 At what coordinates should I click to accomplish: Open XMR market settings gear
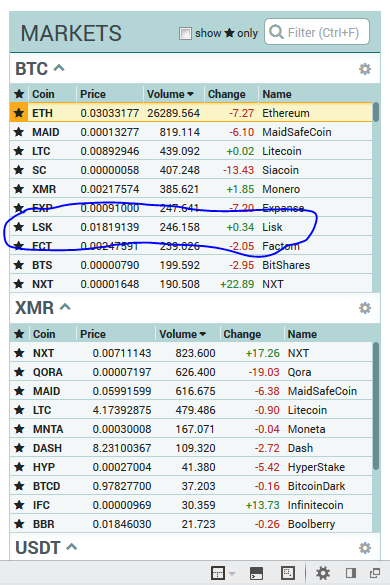(x=365, y=308)
